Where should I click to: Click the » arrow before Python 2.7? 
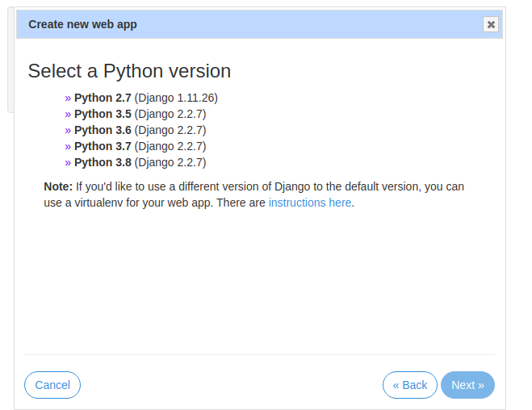click(x=68, y=98)
